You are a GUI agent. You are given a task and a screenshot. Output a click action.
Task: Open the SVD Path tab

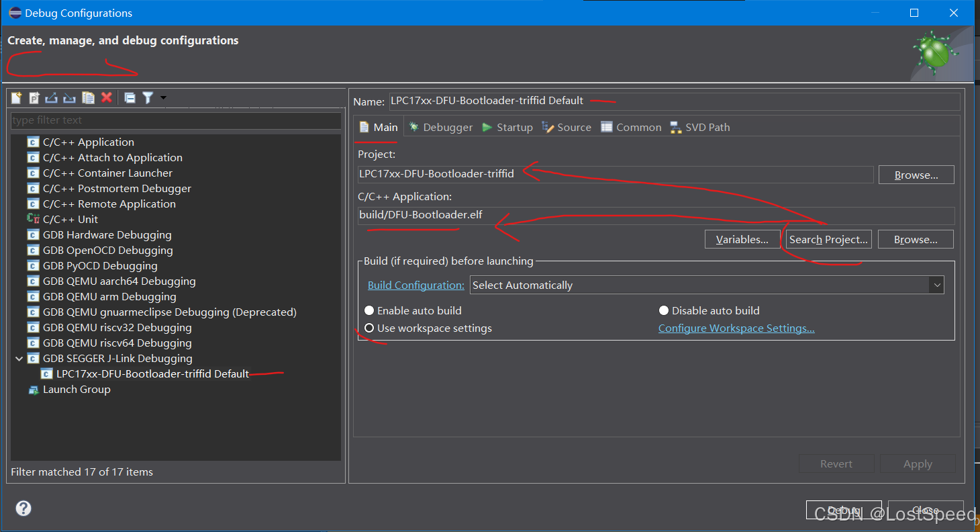(x=700, y=127)
